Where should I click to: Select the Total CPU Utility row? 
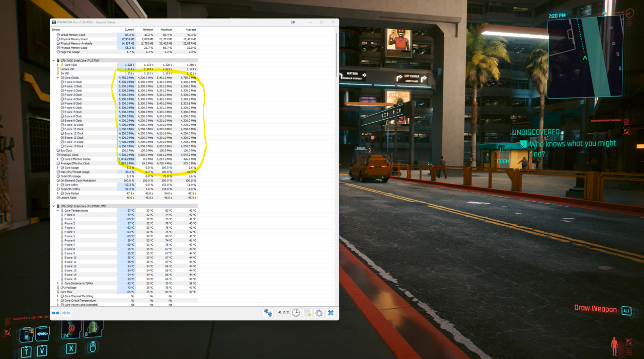(124, 189)
